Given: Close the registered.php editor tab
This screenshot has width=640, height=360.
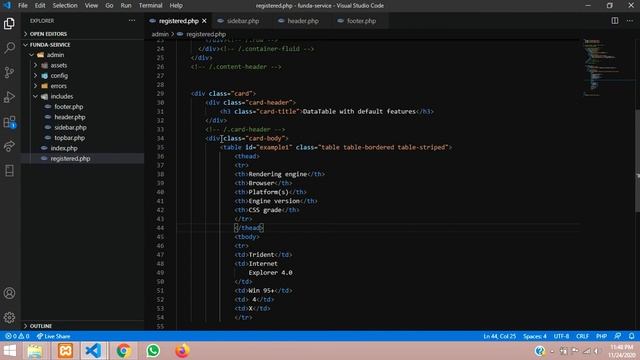Looking at the screenshot, I should pyautogui.click(x=204, y=21).
